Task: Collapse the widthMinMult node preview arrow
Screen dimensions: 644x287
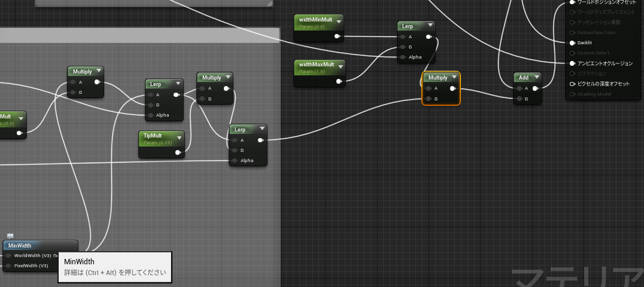Action: pyautogui.click(x=339, y=21)
